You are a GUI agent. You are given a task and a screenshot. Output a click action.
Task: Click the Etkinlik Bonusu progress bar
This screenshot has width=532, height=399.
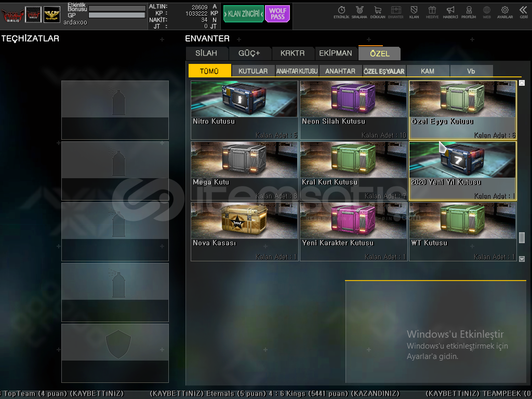[117, 8]
